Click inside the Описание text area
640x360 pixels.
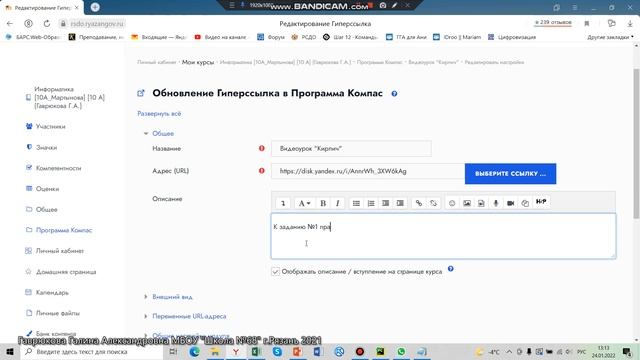pos(443,236)
